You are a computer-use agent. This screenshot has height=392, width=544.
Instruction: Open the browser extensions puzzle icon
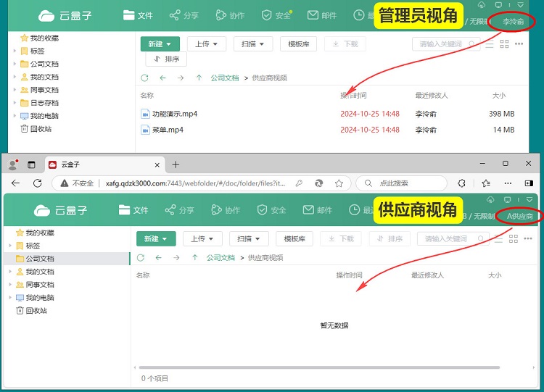pyautogui.click(x=461, y=183)
